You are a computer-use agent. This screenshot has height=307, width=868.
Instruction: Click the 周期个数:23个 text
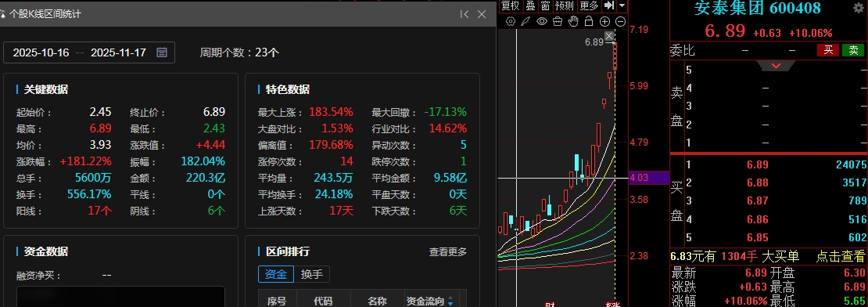point(240,52)
